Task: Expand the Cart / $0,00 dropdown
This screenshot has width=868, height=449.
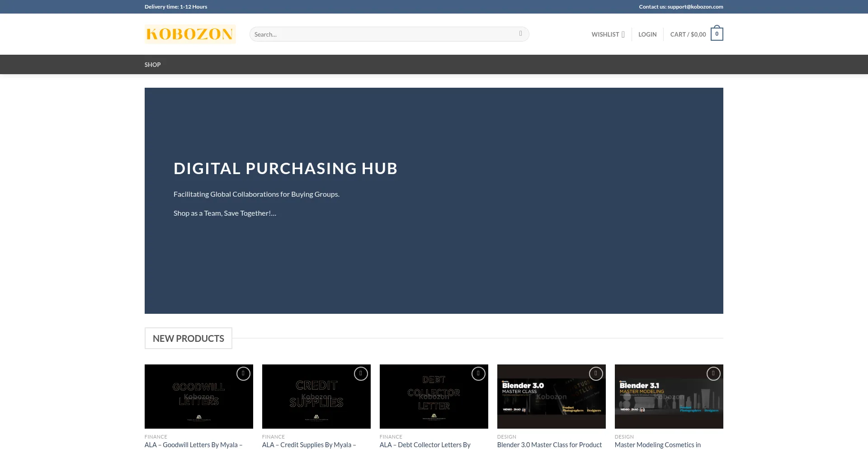Action: 688,34
